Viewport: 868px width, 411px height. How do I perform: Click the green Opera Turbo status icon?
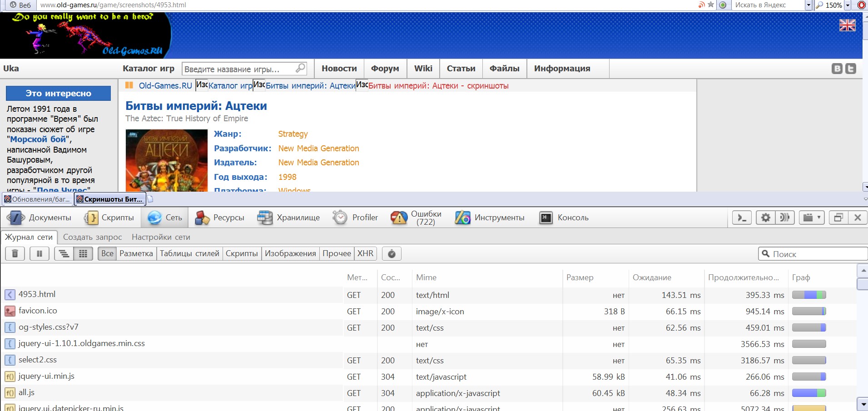(723, 5)
